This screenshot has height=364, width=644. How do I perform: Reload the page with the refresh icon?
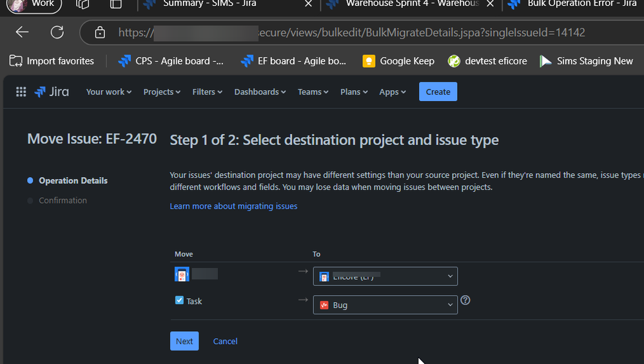coord(57,32)
